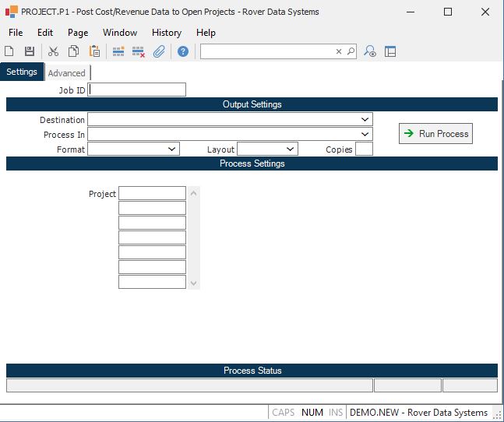Open attachments with the paperclip icon
504x422 pixels.
(159, 51)
